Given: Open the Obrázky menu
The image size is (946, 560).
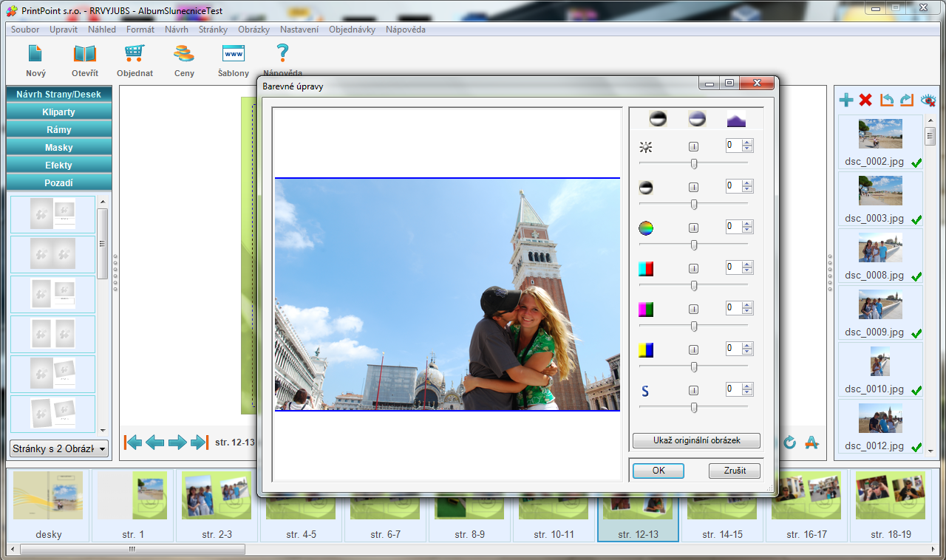Looking at the screenshot, I should click(x=253, y=30).
